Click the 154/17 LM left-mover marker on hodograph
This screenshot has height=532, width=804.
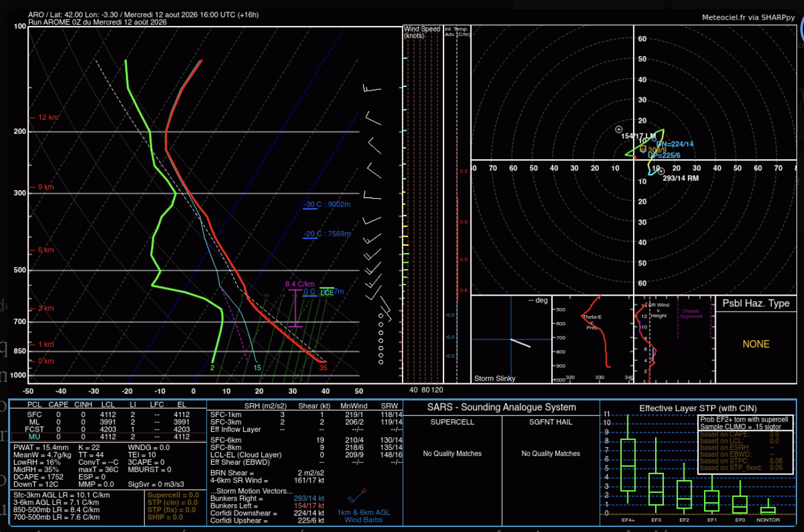click(x=619, y=130)
